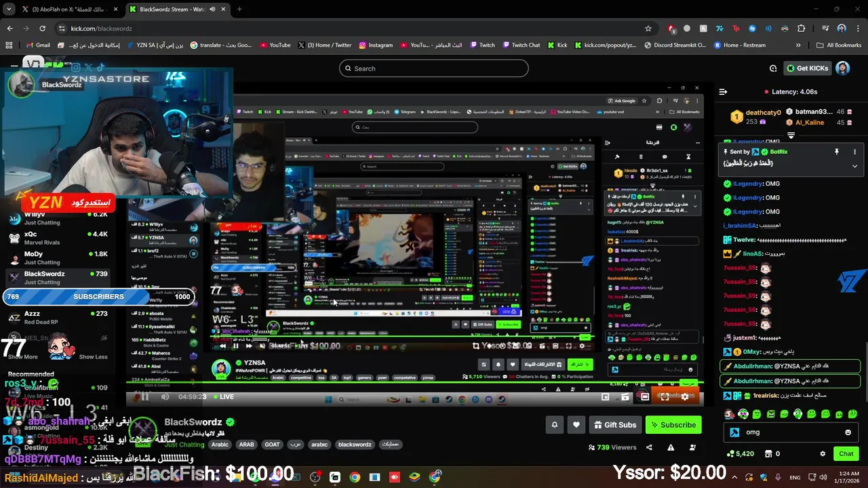Open the Arabic language tag
868x488 pixels.
(x=220, y=445)
